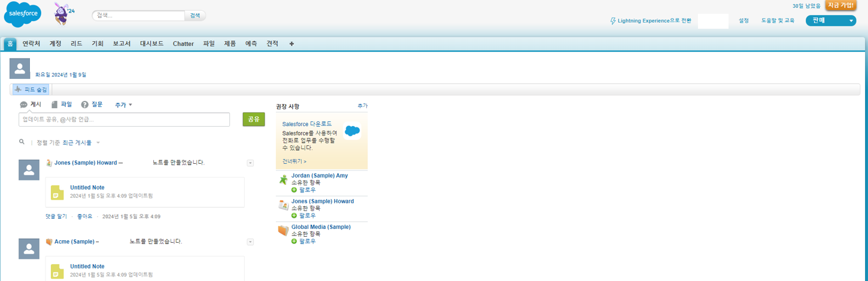Open the 판매 app dropdown menu

pos(831,20)
